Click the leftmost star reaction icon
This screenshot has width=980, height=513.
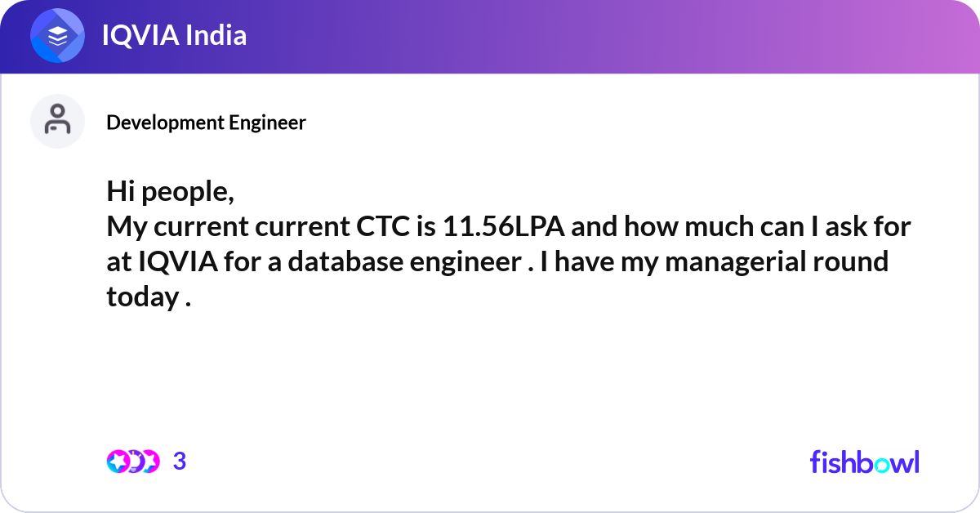click(x=118, y=462)
